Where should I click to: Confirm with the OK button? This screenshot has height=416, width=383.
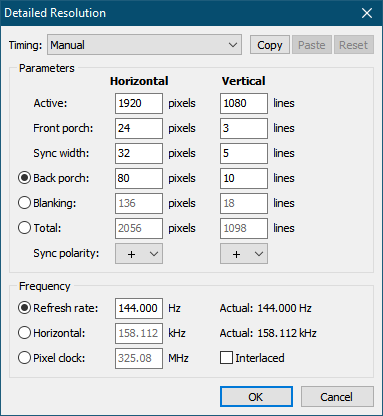point(256,397)
